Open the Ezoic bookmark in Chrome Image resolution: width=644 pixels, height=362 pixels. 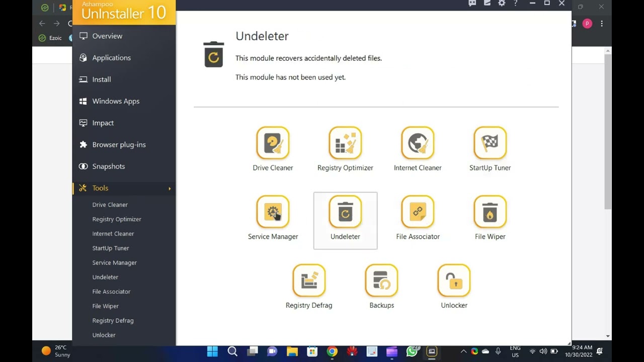coord(50,38)
